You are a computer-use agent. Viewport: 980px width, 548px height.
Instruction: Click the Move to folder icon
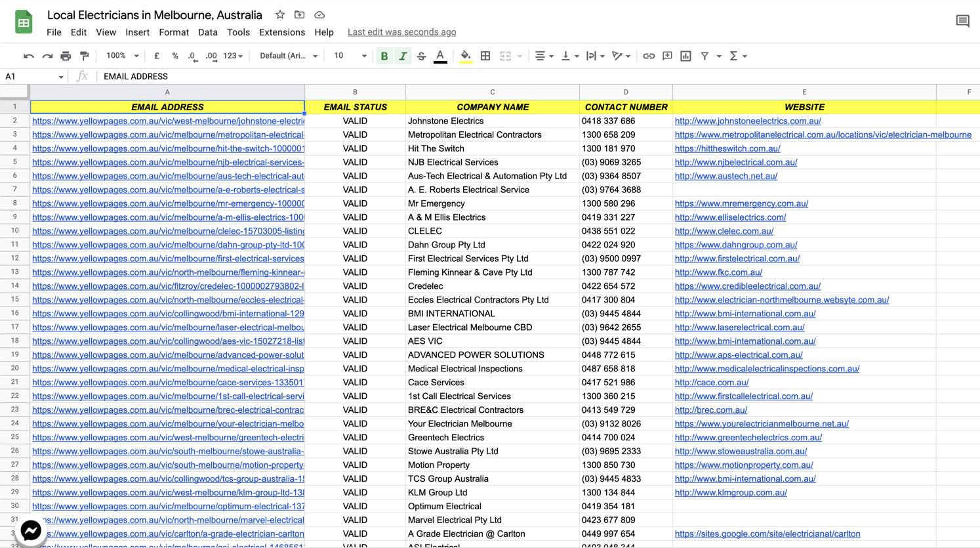(x=299, y=14)
